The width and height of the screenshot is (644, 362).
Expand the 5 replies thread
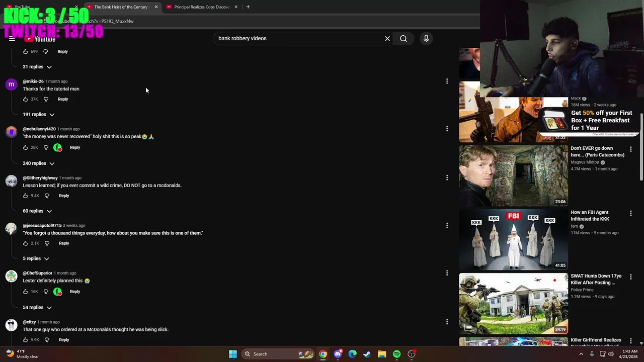click(x=36, y=258)
